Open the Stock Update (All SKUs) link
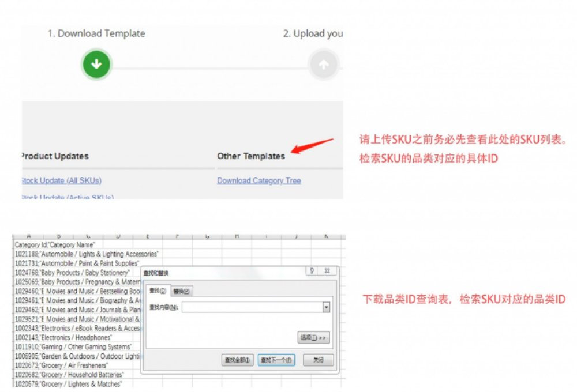 pos(62,180)
